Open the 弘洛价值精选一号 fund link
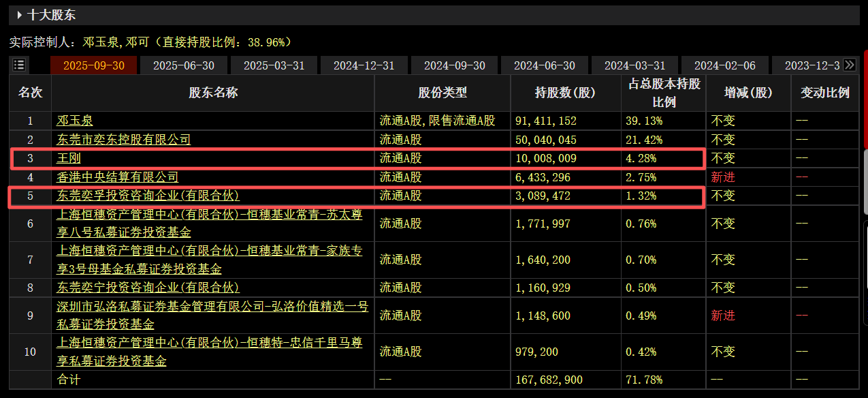This screenshot has width=868, height=398. (212, 316)
